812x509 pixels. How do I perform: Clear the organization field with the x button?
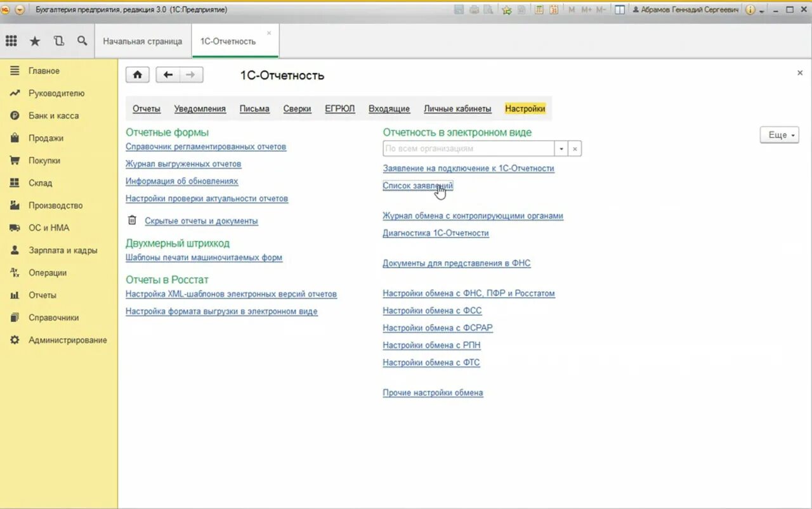click(x=575, y=148)
